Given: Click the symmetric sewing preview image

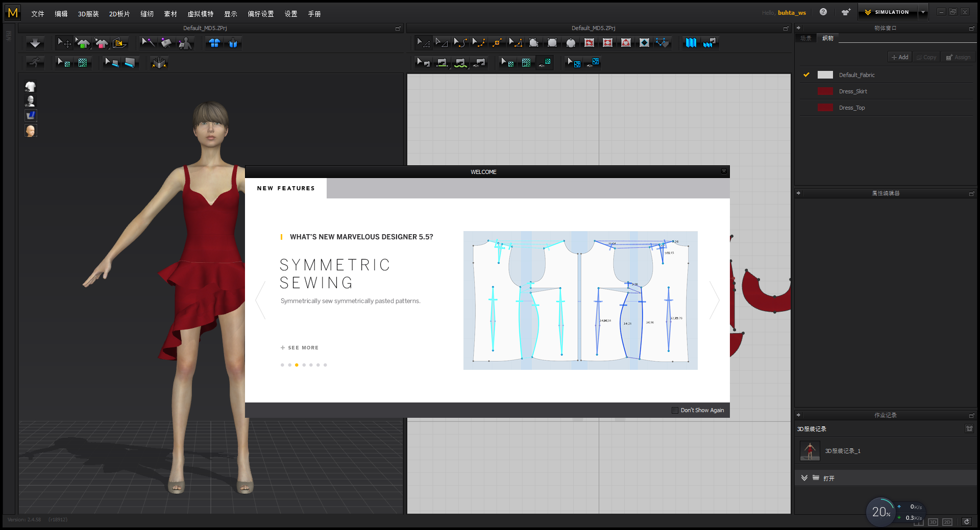Looking at the screenshot, I should pos(580,300).
